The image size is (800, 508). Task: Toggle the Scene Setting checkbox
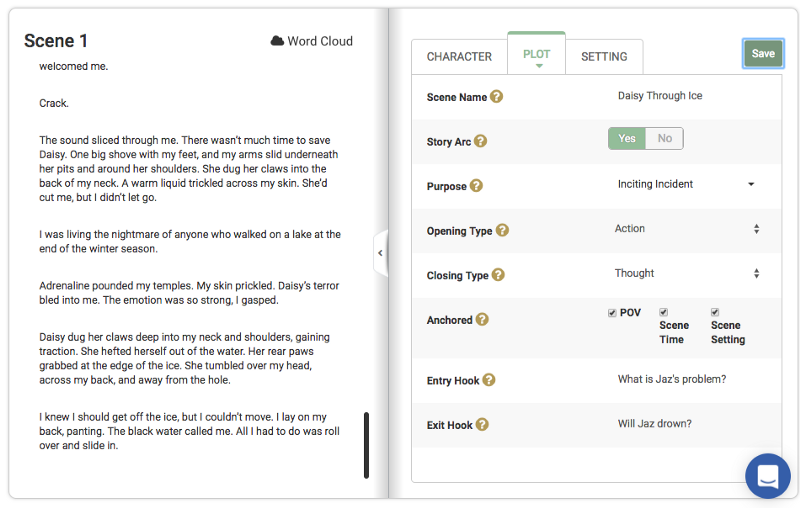coord(715,312)
